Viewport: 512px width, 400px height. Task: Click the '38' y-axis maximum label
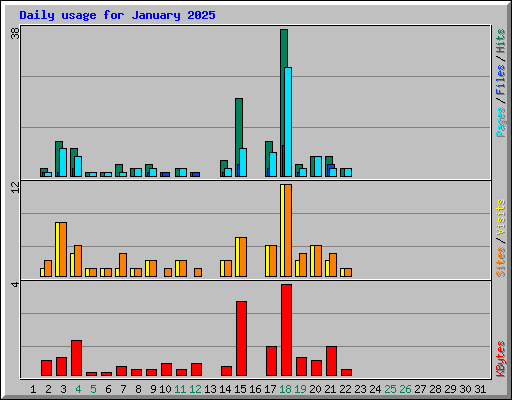15,33
